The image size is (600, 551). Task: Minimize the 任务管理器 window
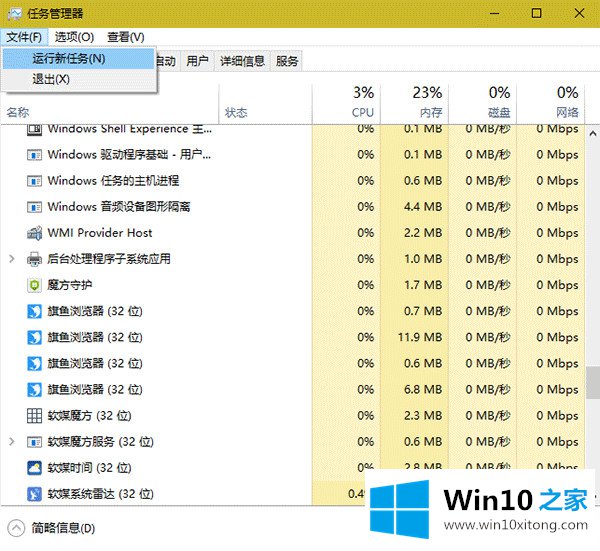pyautogui.click(x=494, y=14)
